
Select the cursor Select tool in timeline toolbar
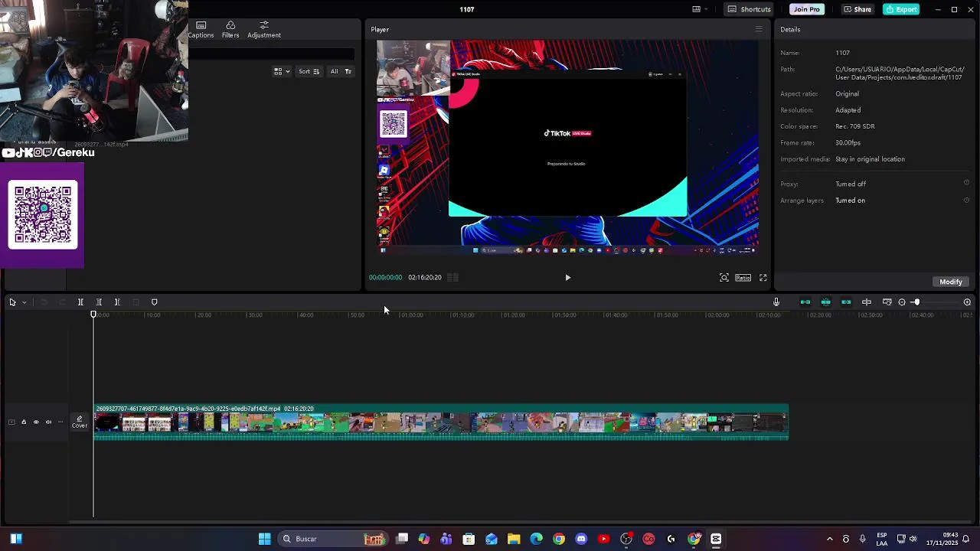point(12,302)
